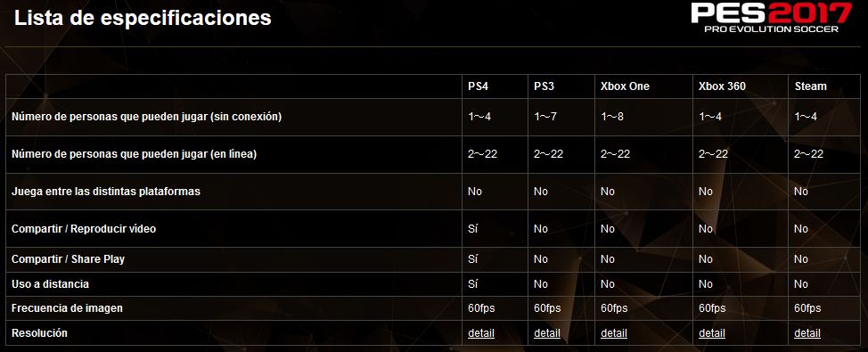868x352 pixels.
Task: Click the Compartir / Reproducir vídeo row label
Action: tap(84, 229)
